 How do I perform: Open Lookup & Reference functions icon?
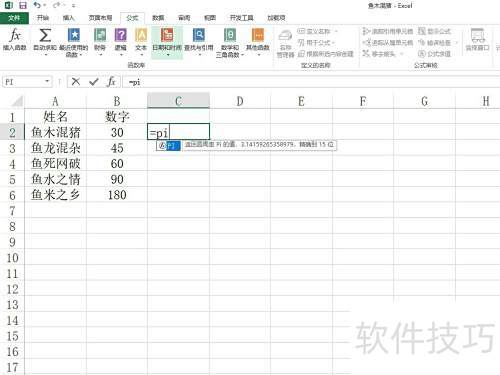[199, 35]
